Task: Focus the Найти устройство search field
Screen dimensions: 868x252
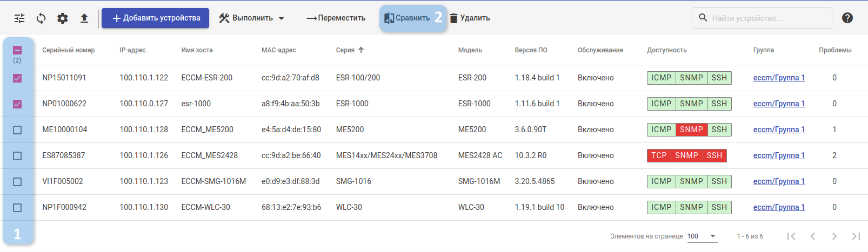Action: pos(767,18)
